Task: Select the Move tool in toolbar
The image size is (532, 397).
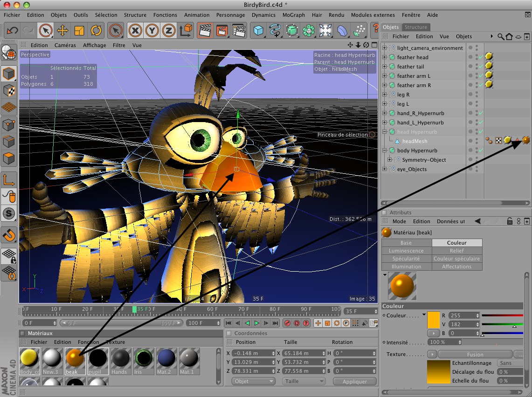Action: coord(62,31)
